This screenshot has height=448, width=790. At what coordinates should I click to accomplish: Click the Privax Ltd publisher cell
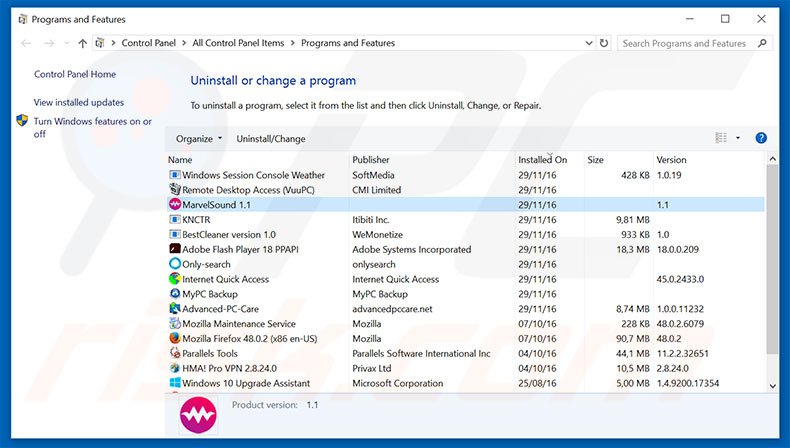coord(372,368)
